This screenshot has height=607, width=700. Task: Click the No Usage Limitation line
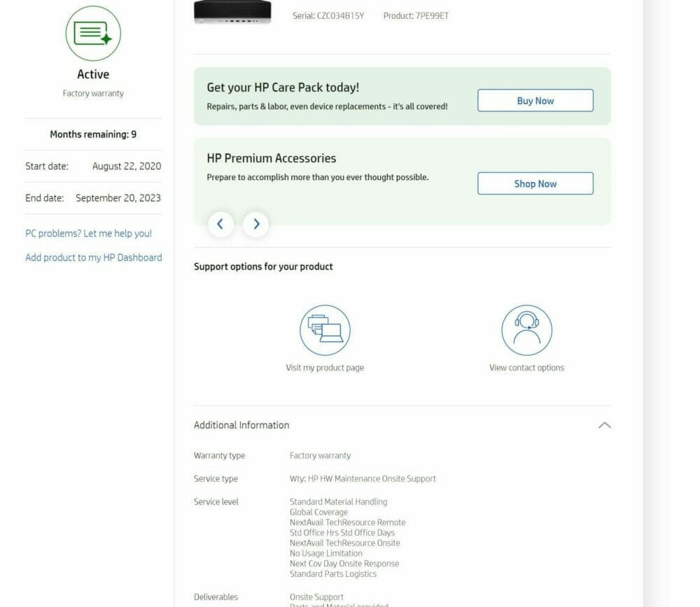tap(326, 553)
